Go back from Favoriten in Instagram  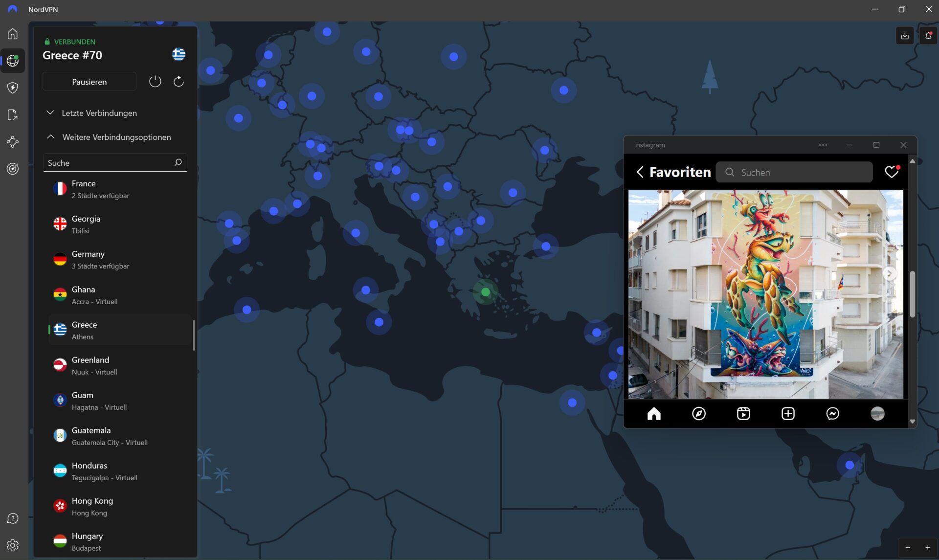640,172
